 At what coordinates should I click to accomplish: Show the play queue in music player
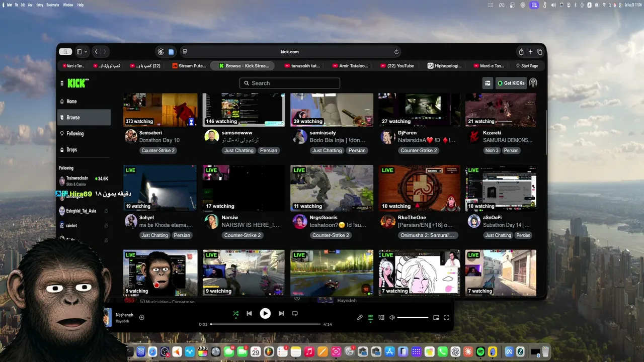(x=371, y=317)
